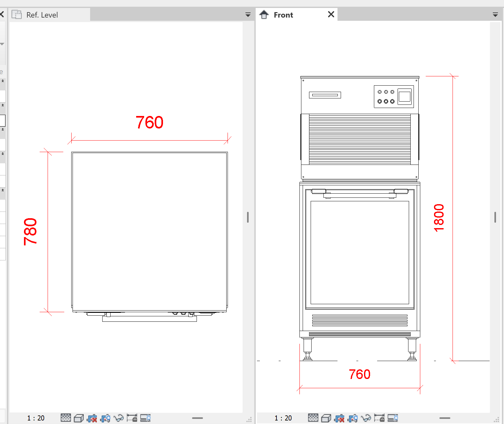The height and width of the screenshot is (424, 504).
Task: Open Temporary Hide/Isolate in Front view
Action: (366, 418)
